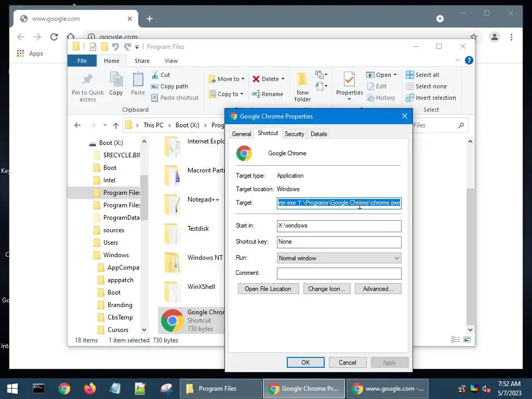Image resolution: width=532 pixels, height=399 pixels.
Task: Click the Program Files taskbar button
Action: coord(221,389)
